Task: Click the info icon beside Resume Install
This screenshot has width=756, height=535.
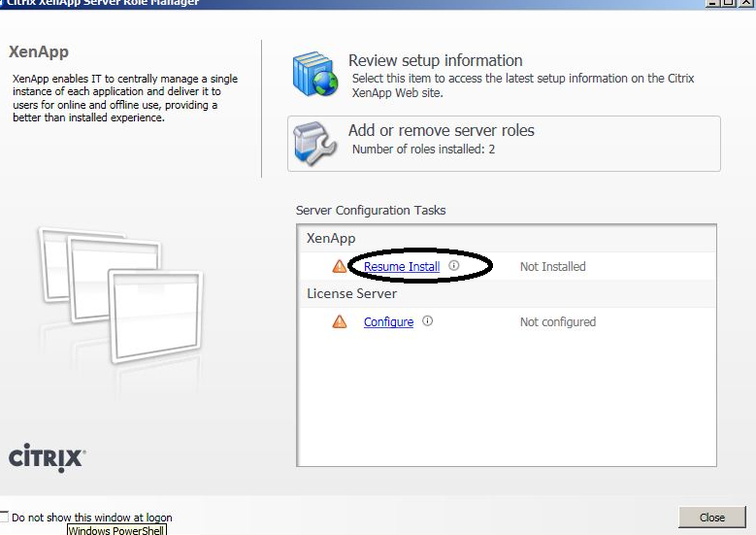Action: coord(453,265)
